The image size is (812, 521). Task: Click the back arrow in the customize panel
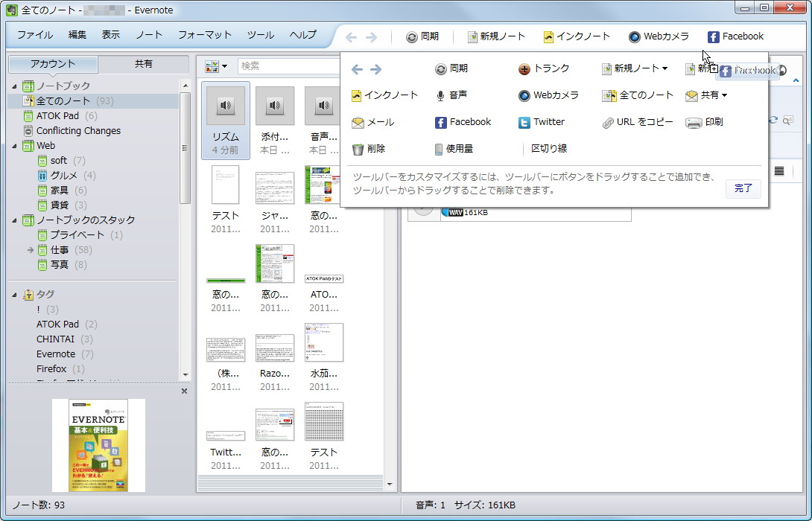pos(357,69)
